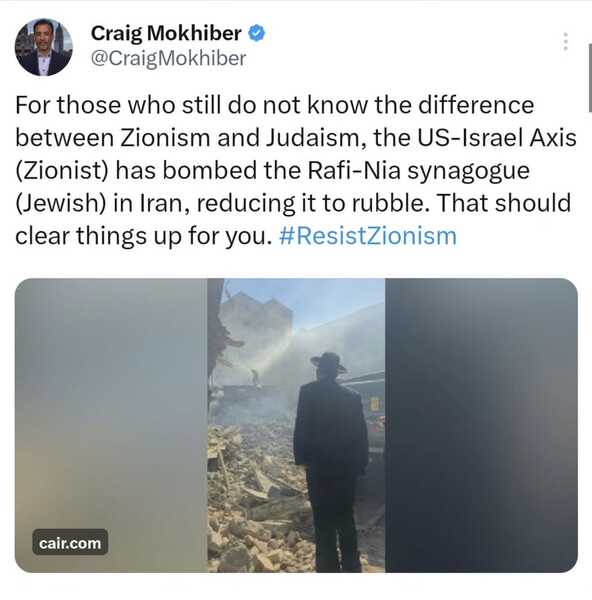Click the vertical scrollbar at the right edge
This screenshot has height=600, width=592.
pos(590,78)
